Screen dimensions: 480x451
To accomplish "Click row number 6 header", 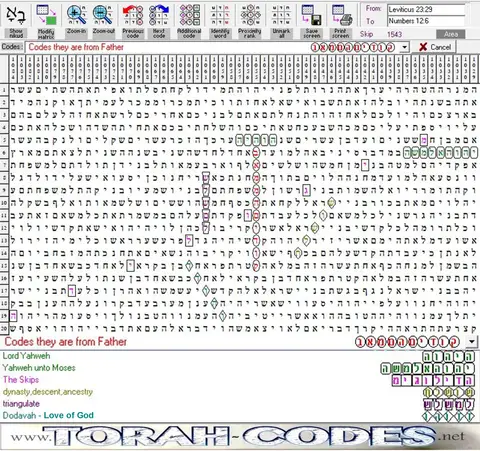I will pyautogui.click(x=4, y=153).
